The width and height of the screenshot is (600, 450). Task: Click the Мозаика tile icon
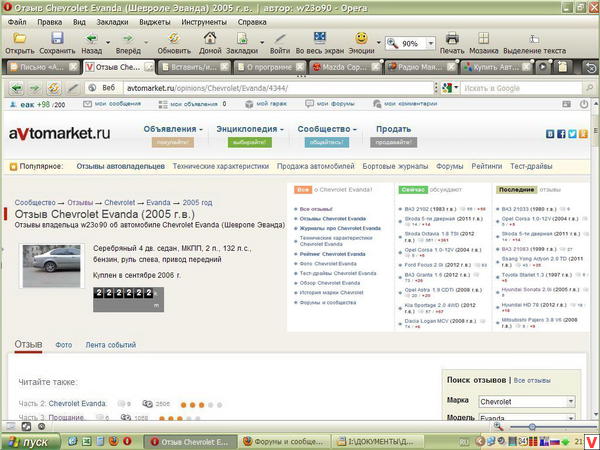pyautogui.click(x=484, y=38)
